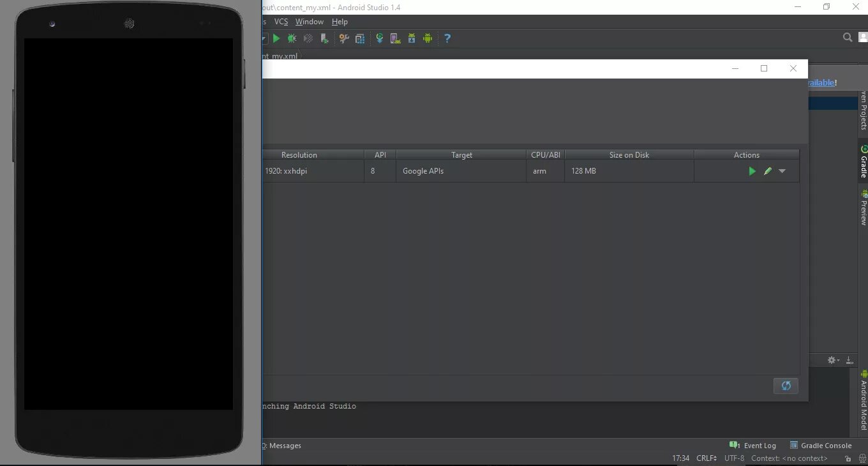Sync project with Gradle files icon

click(x=380, y=38)
